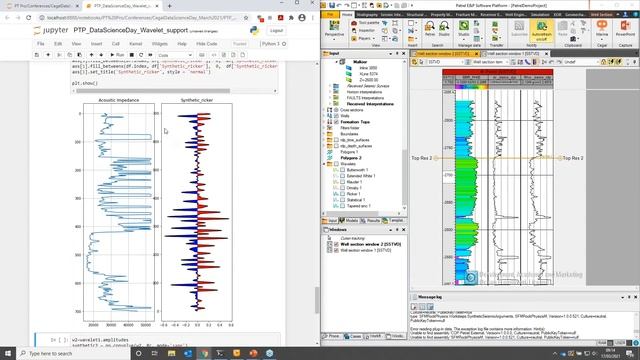Click the Petrel File button
640x360 pixels.
tap(330, 14)
